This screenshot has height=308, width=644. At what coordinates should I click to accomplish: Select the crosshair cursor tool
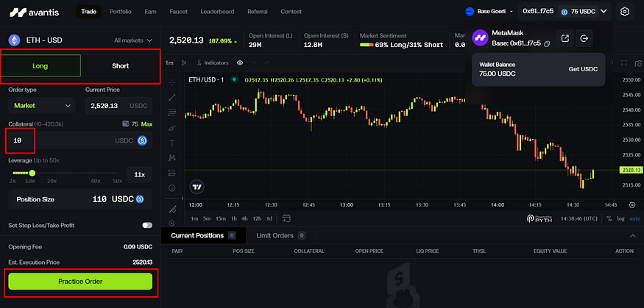coord(172,82)
